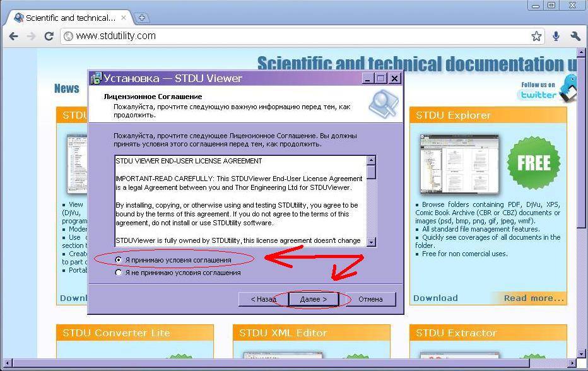Image resolution: width=588 pixels, height=371 pixels.
Task: Click the globe site icon in address bar
Action: 68,37
